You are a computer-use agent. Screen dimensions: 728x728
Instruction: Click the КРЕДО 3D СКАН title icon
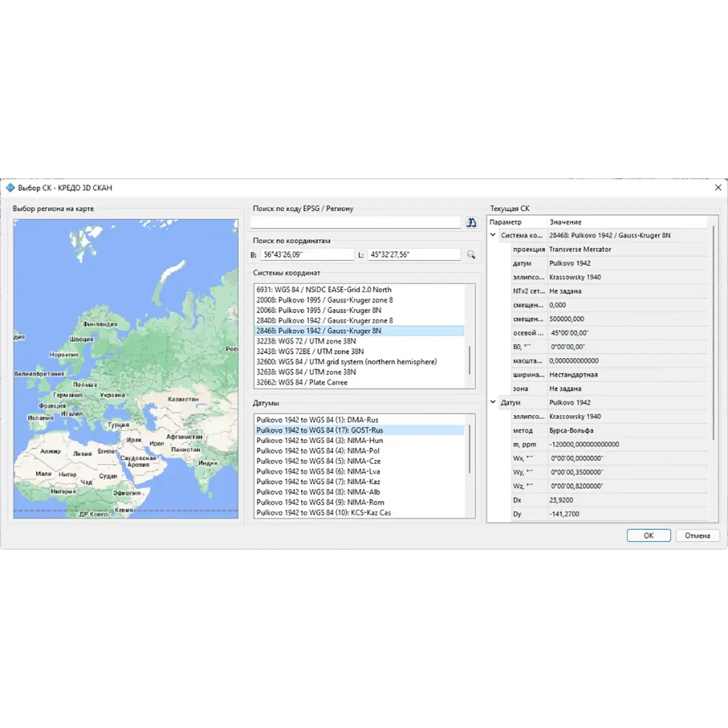[x=10, y=188]
